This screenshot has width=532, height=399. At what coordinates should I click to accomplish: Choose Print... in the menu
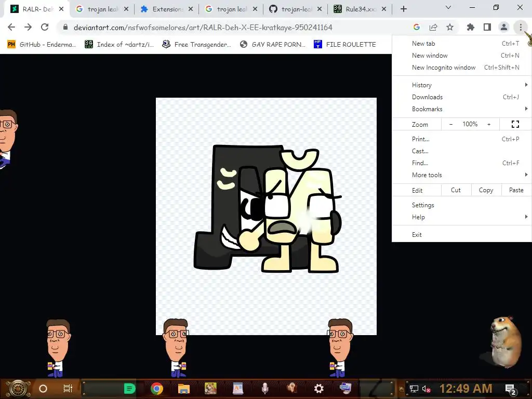click(462, 139)
